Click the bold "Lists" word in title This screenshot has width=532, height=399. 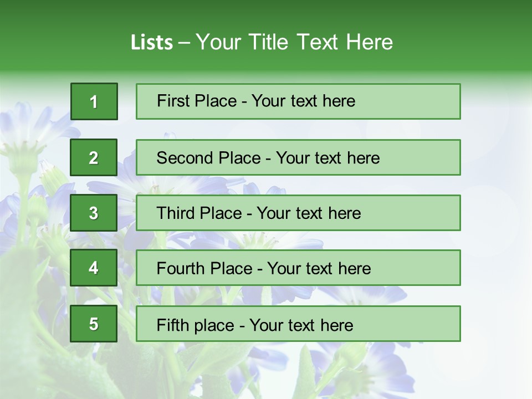coord(151,42)
